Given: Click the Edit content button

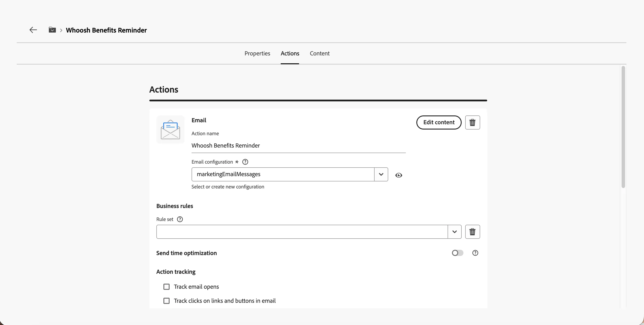Looking at the screenshot, I should 439,122.
